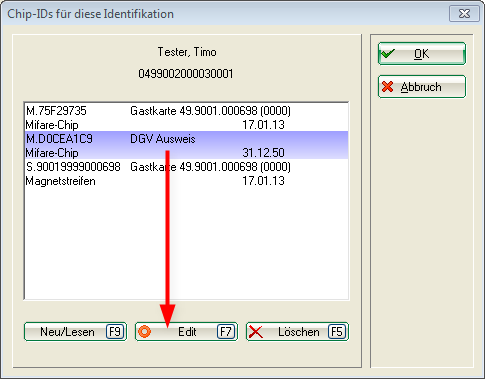
Task: Click expiry date 31.12.50
Action: (263, 153)
